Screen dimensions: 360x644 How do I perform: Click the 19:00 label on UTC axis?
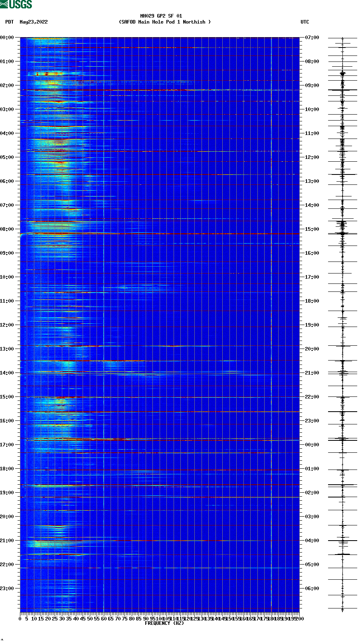(x=312, y=325)
